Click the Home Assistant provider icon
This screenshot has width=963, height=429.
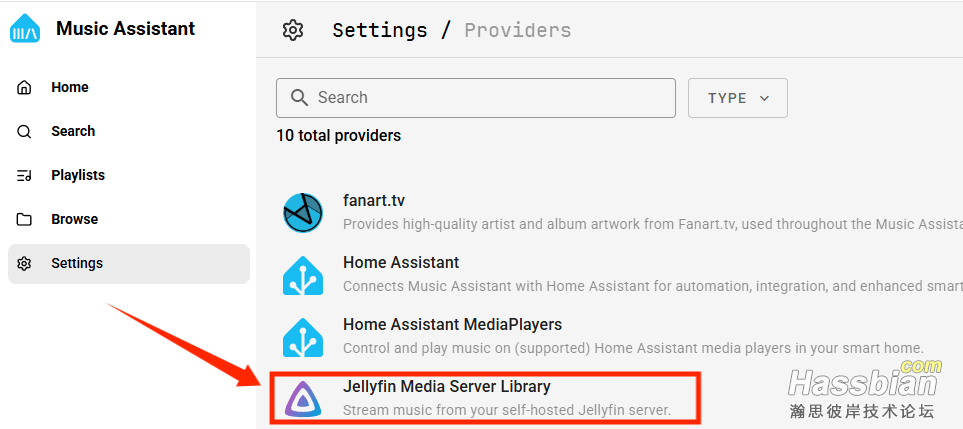[x=303, y=275]
